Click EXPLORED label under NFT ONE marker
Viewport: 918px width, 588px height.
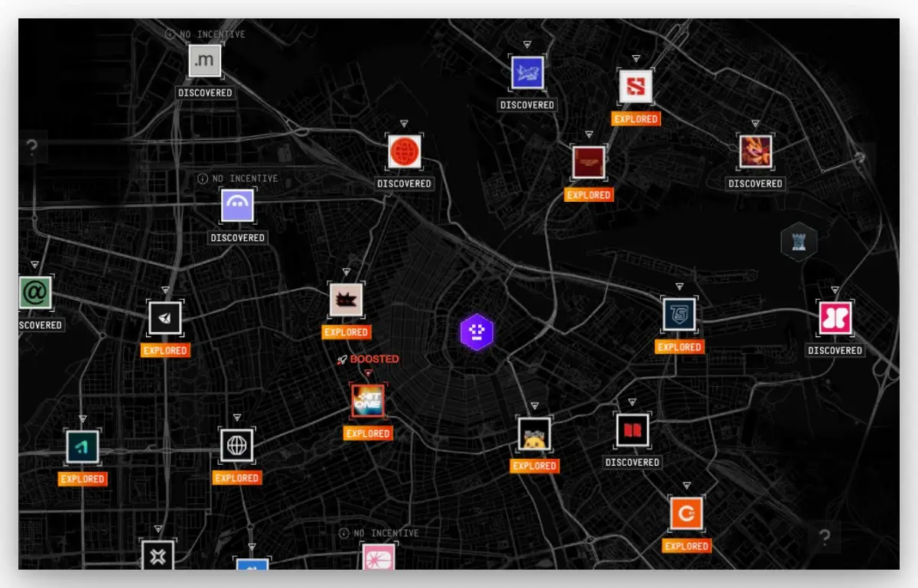pyautogui.click(x=368, y=433)
